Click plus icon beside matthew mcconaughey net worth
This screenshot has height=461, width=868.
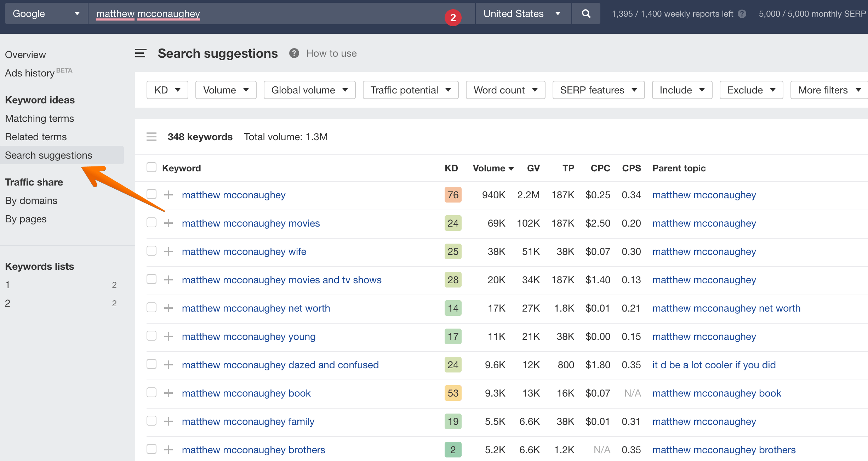(x=169, y=308)
